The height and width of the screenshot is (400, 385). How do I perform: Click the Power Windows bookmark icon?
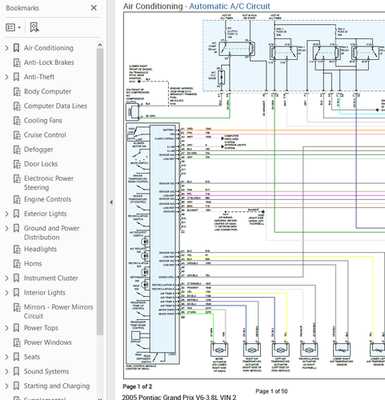point(16,342)
